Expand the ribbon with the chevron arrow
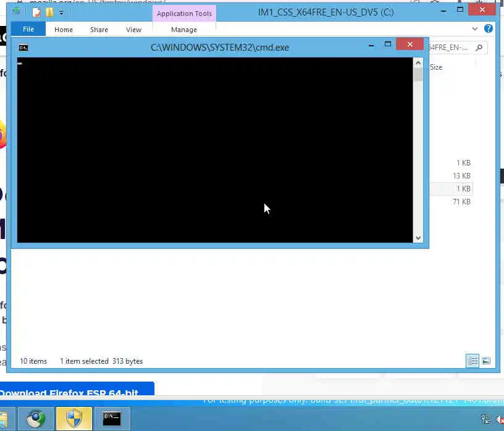Image resolution: width=504 pixels, height=431 pixels. (474, 29)
